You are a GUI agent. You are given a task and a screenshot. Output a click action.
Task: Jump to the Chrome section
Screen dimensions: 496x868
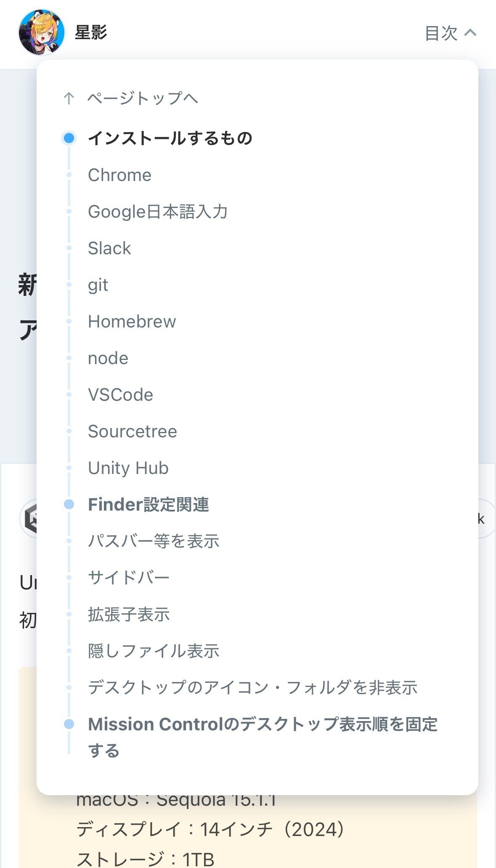pyautogui.click(x=119, y=175)
